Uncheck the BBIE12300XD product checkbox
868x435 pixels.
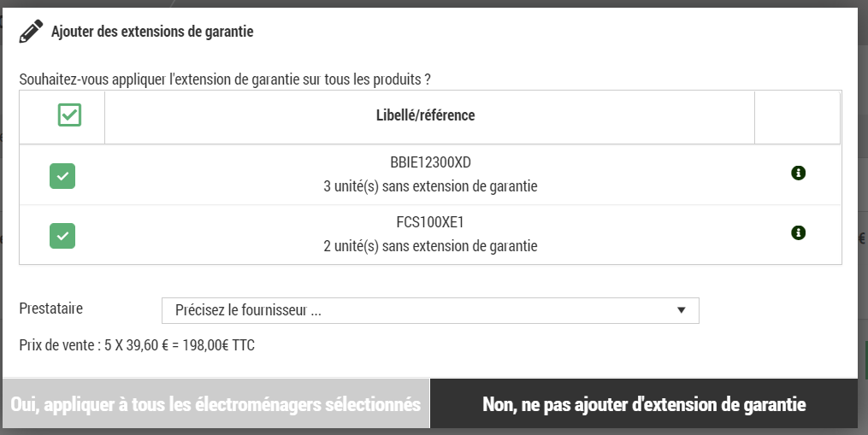(62, 176)
